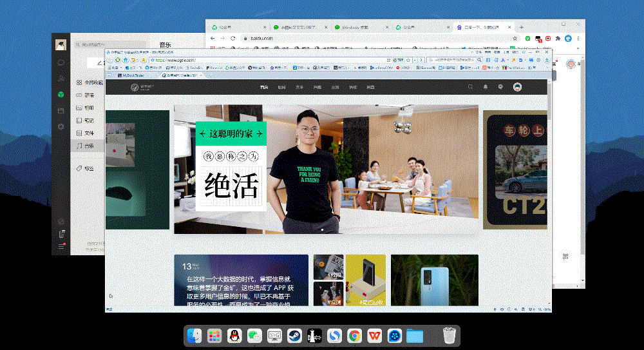Open settings gear in notes app sidebar
The height and width of the screenshot is (350, 644).
[x=61, y=127]
